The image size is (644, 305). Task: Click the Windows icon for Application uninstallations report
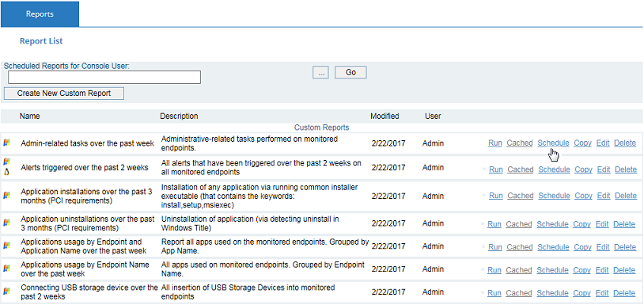[6, 223]
